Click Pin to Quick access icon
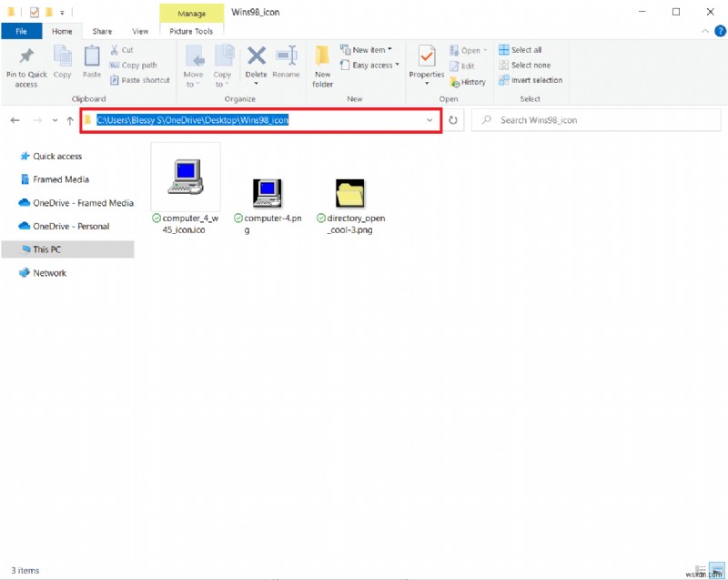 pos(26,56)
